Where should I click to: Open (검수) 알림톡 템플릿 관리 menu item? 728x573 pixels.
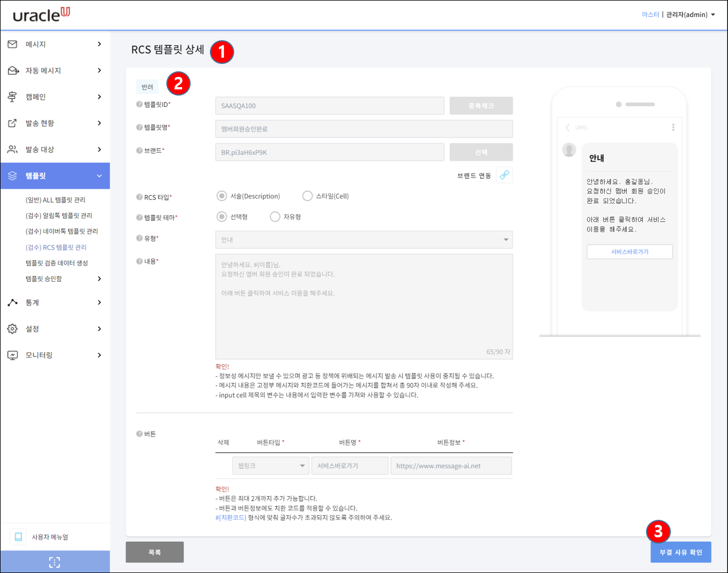click(59, 216)
